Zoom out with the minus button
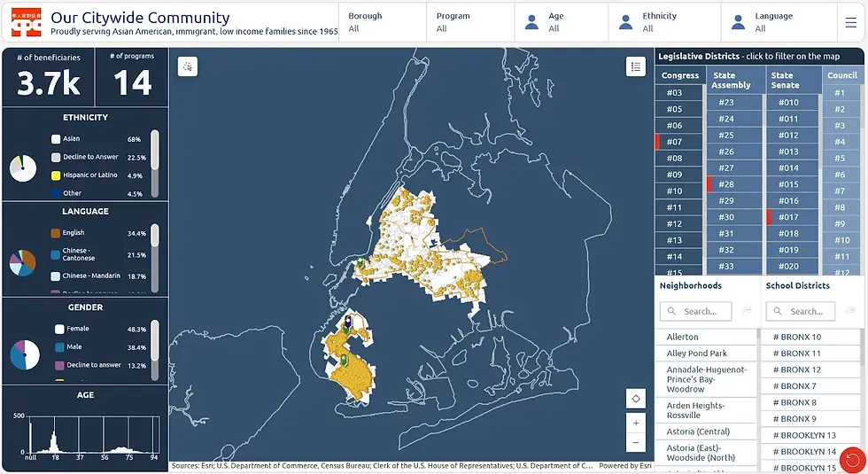The image size is (868, 474). pyautogui.click(x=636, y=442)
